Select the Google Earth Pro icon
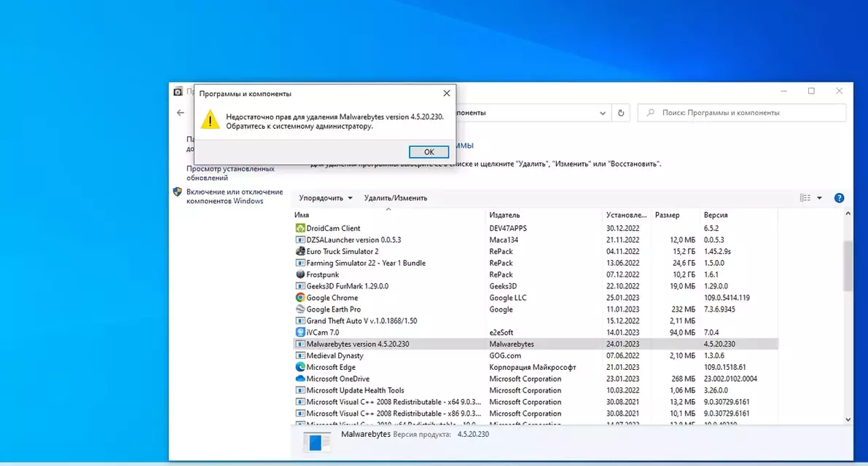Viewport: 868px width, 466px height. pos(300,309)
